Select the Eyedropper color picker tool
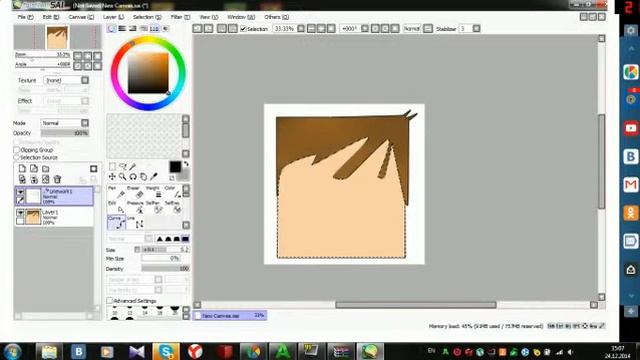Viewport: 640px width, 360px height. (x=154, y=177)
